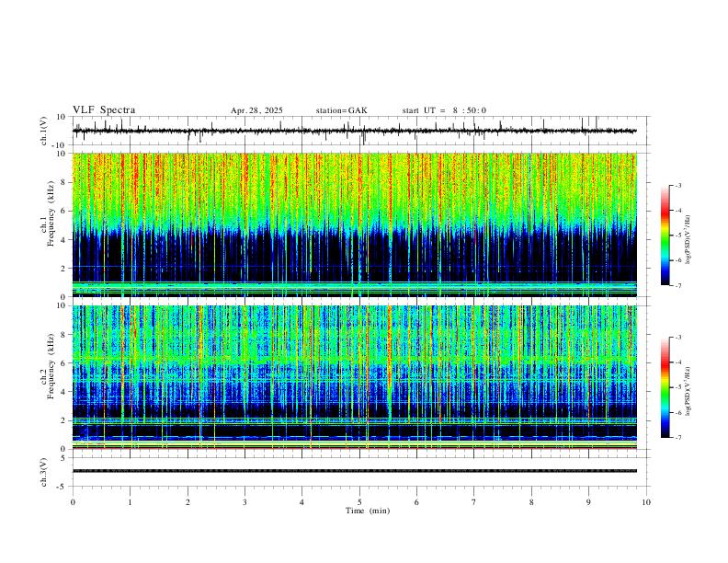Viewport: 728px width, 563px height.
Task: Click the time axis tick label '0'
Action: point(73,502)
